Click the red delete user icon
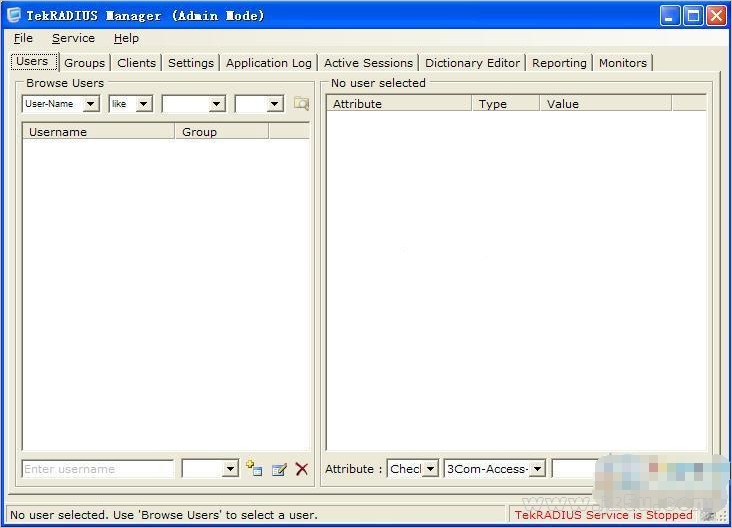This screenshot has width=732, height=528. [x=302, y=469]
